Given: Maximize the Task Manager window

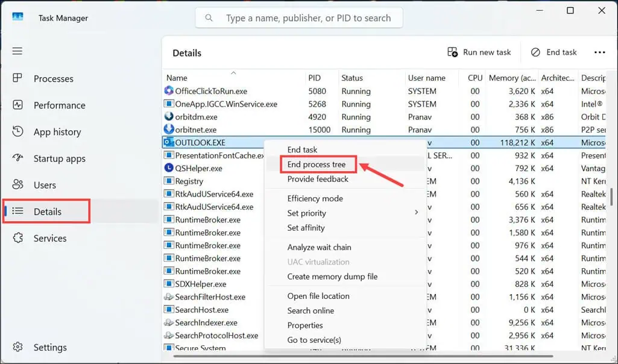Looking at the screenshot, I should click(x=570, y=11).
